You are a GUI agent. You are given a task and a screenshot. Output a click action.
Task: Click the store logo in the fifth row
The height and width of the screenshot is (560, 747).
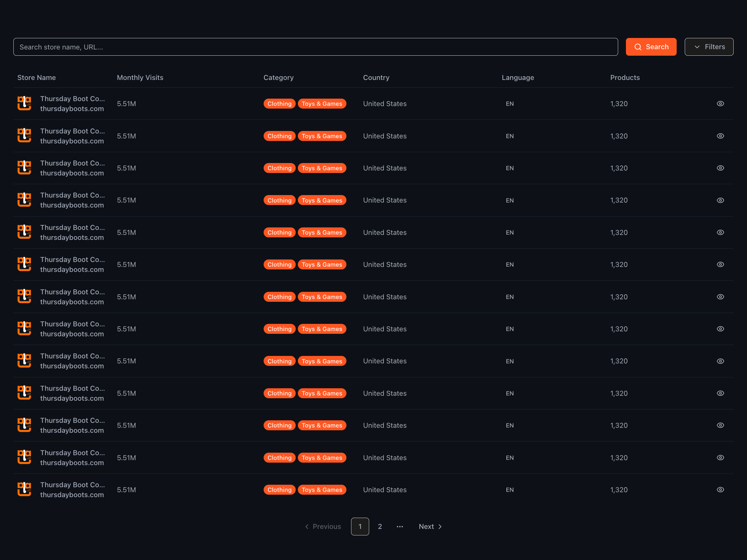[x=24, y=232]
